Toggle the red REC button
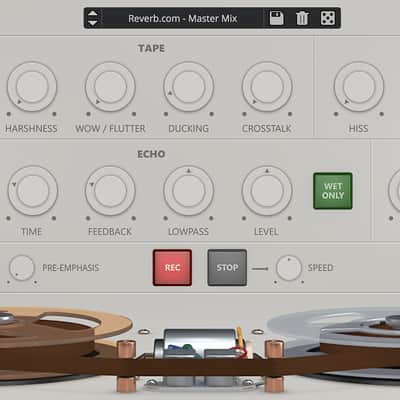This screenshot has width=400, height=400. (172, 268)
